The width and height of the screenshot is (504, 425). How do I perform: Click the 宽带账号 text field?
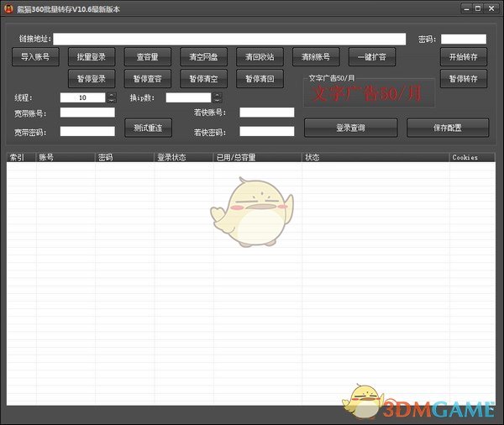pos(87,113)
